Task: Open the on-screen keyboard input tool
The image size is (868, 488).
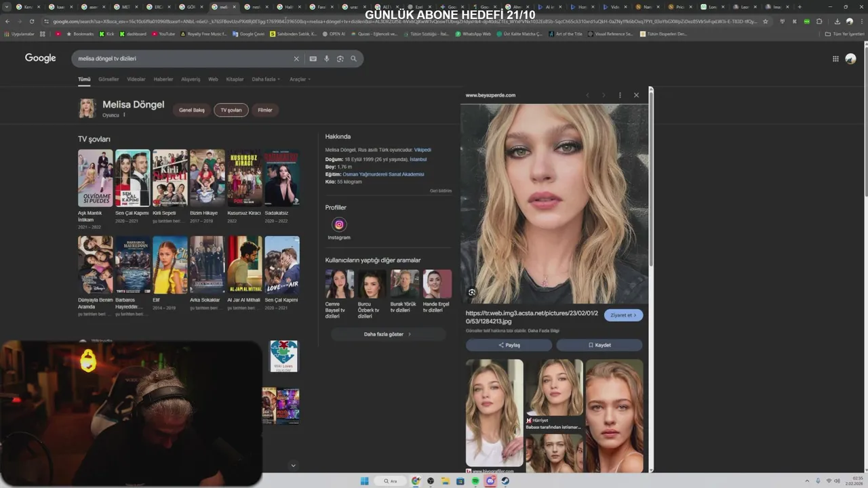Action: click(x=313, y=59)
